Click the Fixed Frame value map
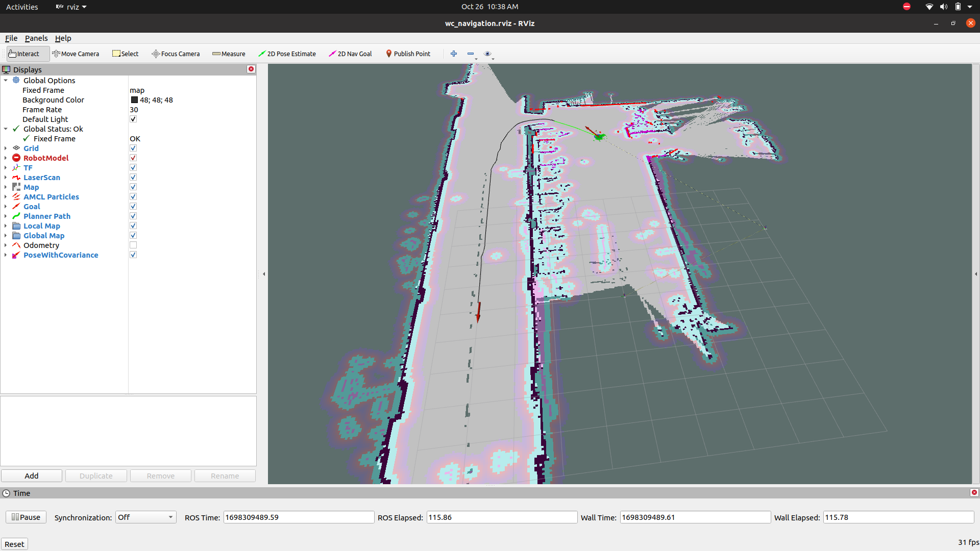This screenshot has height=551, width=980. pyautogui.click(x=137, y=90)
